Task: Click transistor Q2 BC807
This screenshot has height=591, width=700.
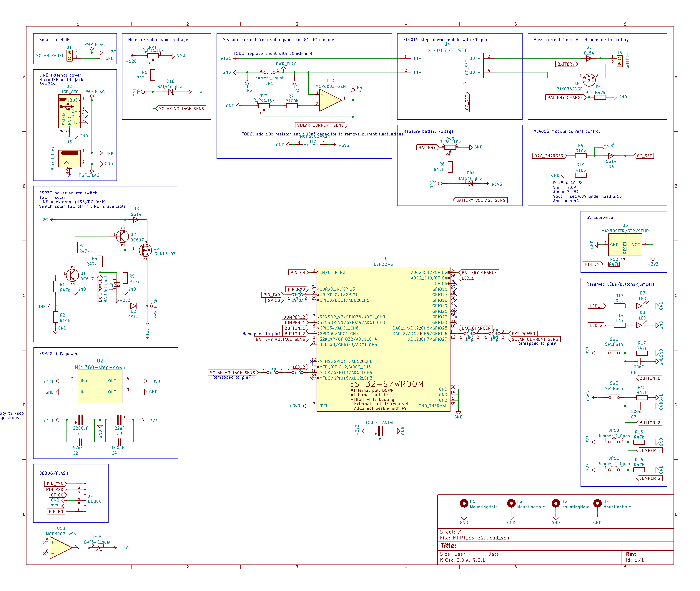Action: coord(122,236)
